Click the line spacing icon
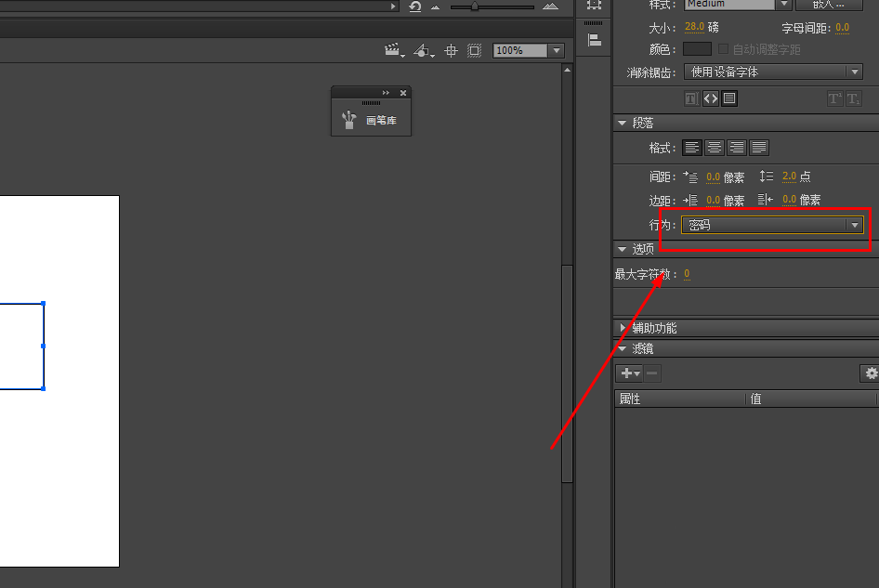Screen dimensions: 879x588 tap(767, 176)
